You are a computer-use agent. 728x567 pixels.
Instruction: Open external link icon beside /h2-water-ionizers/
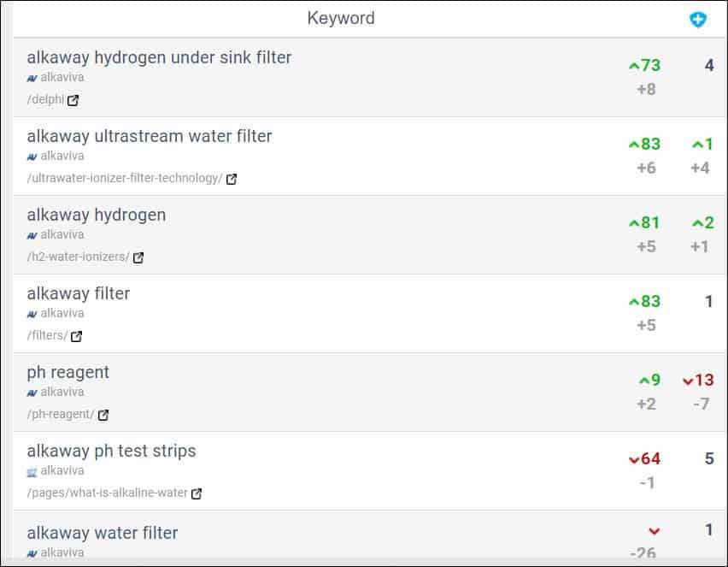pyautogui.click(x=138, y=257)
